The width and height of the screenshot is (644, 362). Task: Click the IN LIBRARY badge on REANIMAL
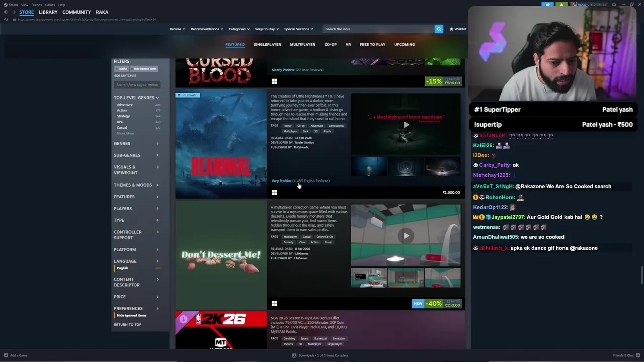[188, 95]
